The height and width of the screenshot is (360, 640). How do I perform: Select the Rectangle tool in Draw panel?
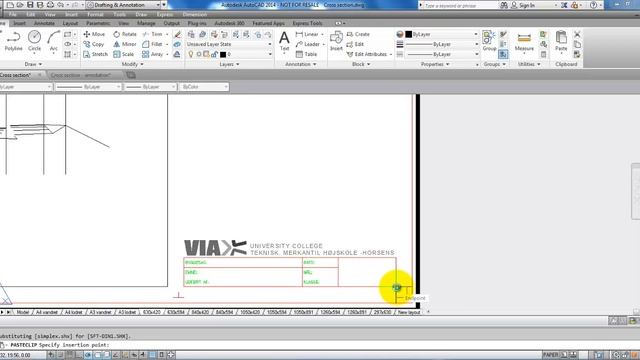[68, 34]
